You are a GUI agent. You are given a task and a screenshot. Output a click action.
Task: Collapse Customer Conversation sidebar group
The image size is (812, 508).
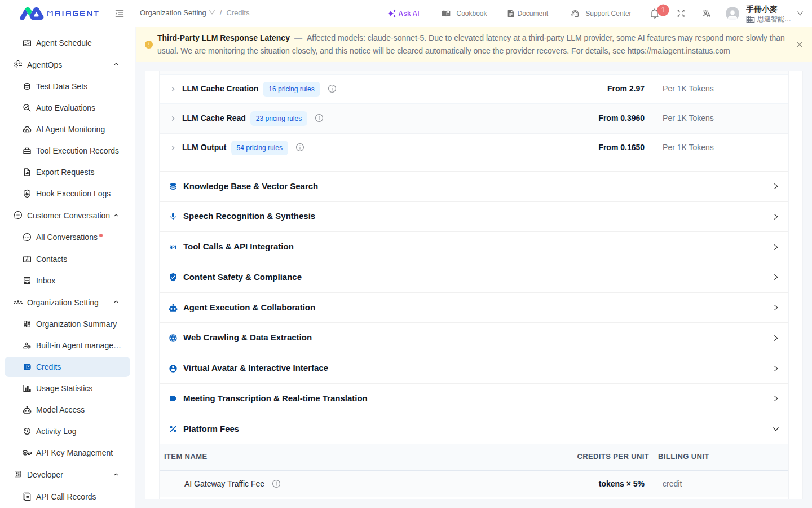[116, 216]
